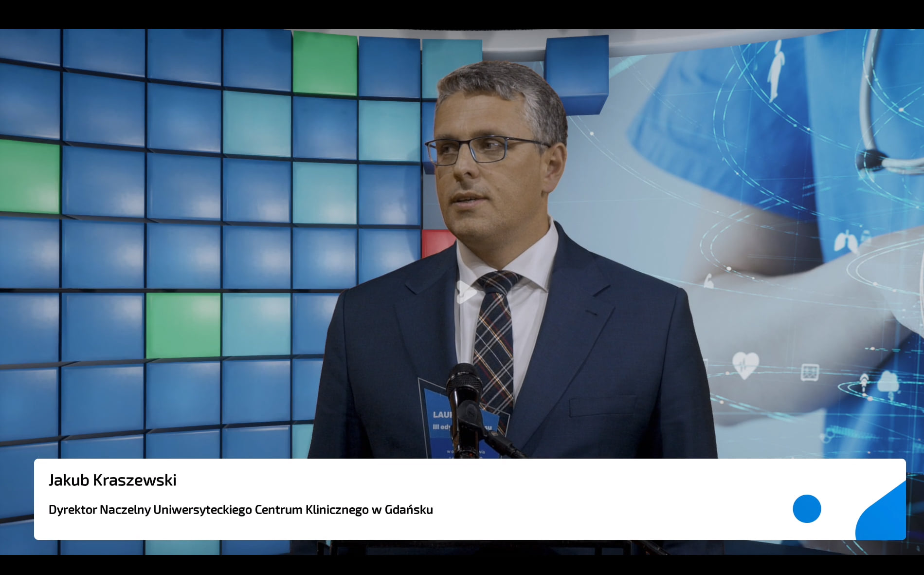Screen dimensions: 924x575
Task: Click the black microphone head
Action: [464, 381]
